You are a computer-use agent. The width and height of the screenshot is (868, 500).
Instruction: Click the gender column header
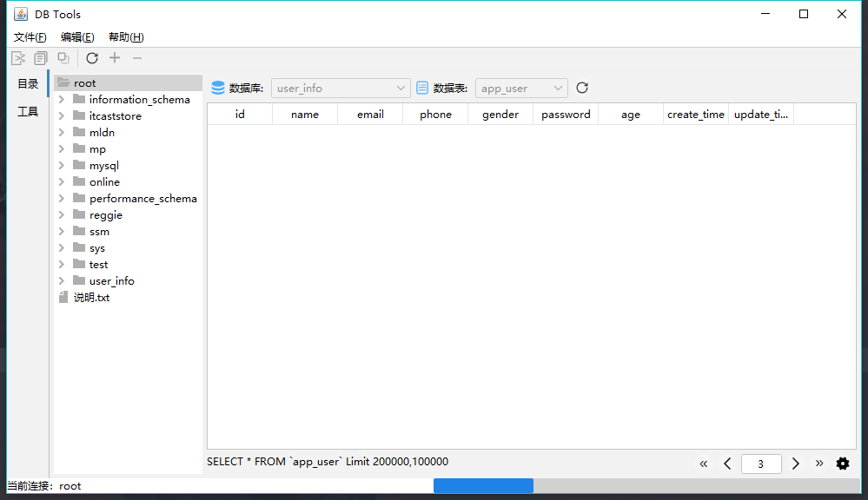[x=500, y=114]
